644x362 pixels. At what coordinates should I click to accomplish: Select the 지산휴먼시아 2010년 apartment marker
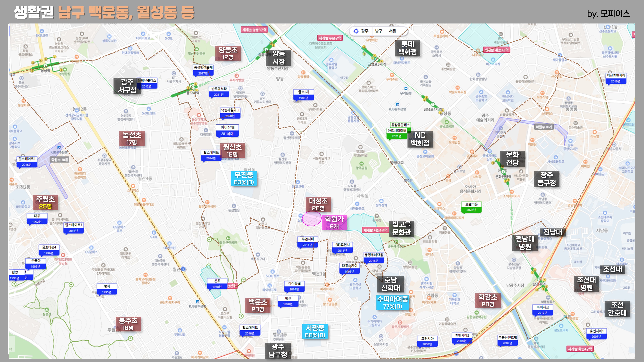616,78
